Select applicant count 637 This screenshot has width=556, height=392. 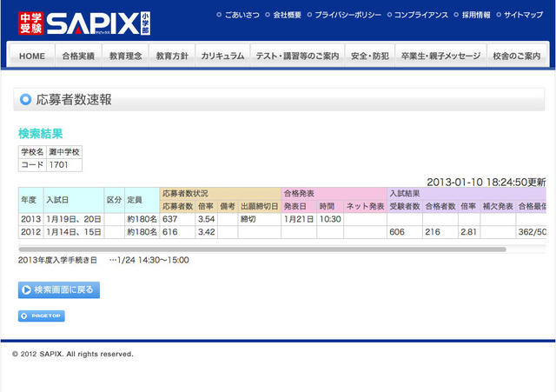point(177,219)
